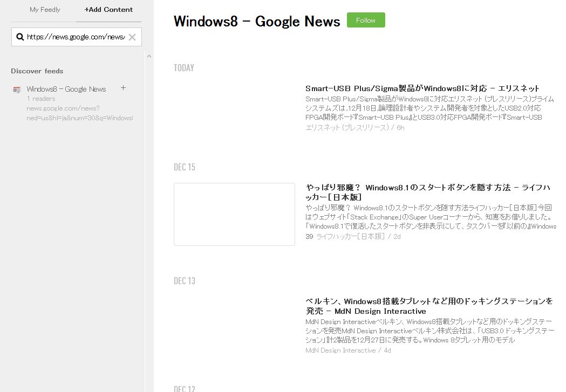Image resolution: width=566 pixels, height=392 pixels.
Task: Open the Windows8.1 Start button hiding article
Action: [428, 192]
